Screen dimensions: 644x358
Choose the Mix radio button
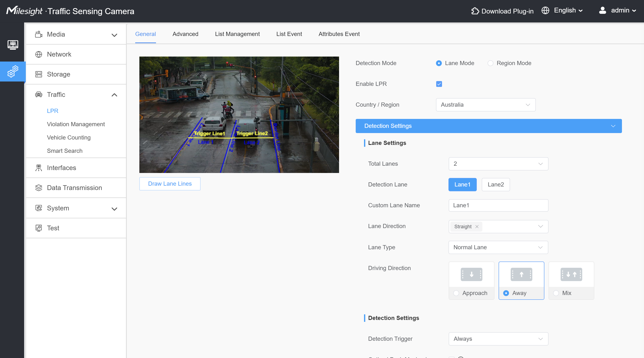point(556,293)
